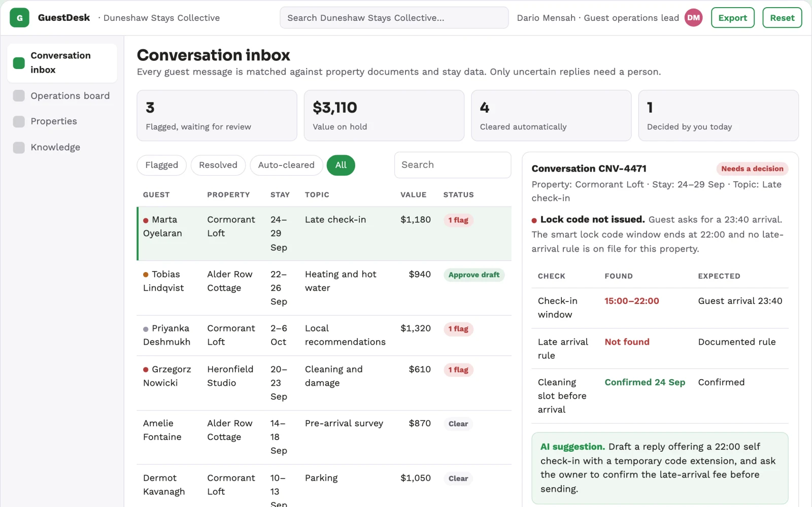The width and height of the screenshot is (812, 507).
Task: Click the 15:00–22:00 check-in window value
Action: (631, 301)
